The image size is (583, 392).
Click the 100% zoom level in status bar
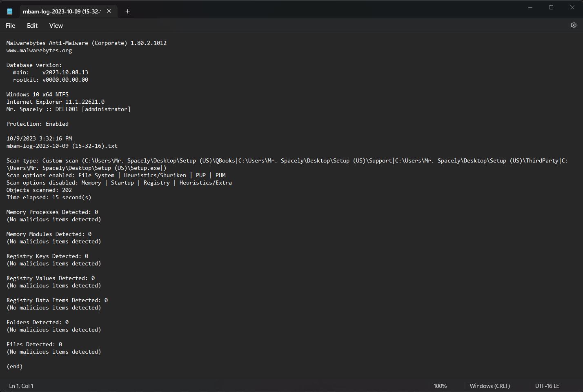click(440, 386)
